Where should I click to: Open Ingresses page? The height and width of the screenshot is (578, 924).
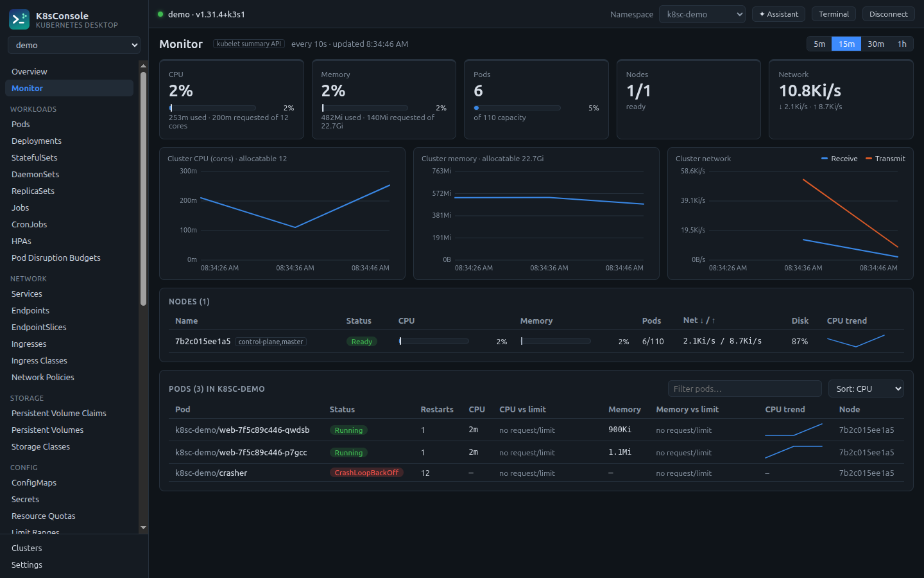click(x=69, y=344)
